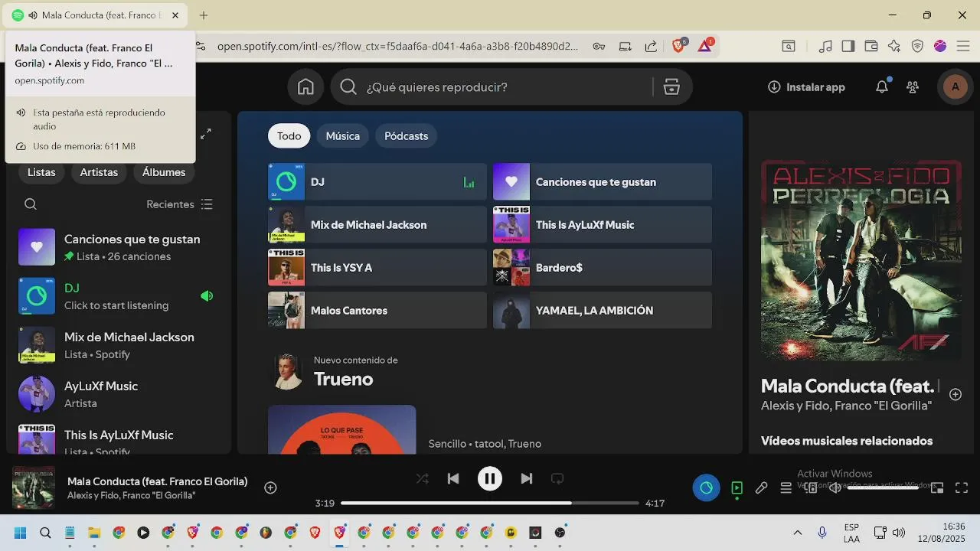Image resolution: width=980 pixels, height=551 pixels.
Task: Add Mala Conducta to liked songs in player bar
Action: [270, 487]
